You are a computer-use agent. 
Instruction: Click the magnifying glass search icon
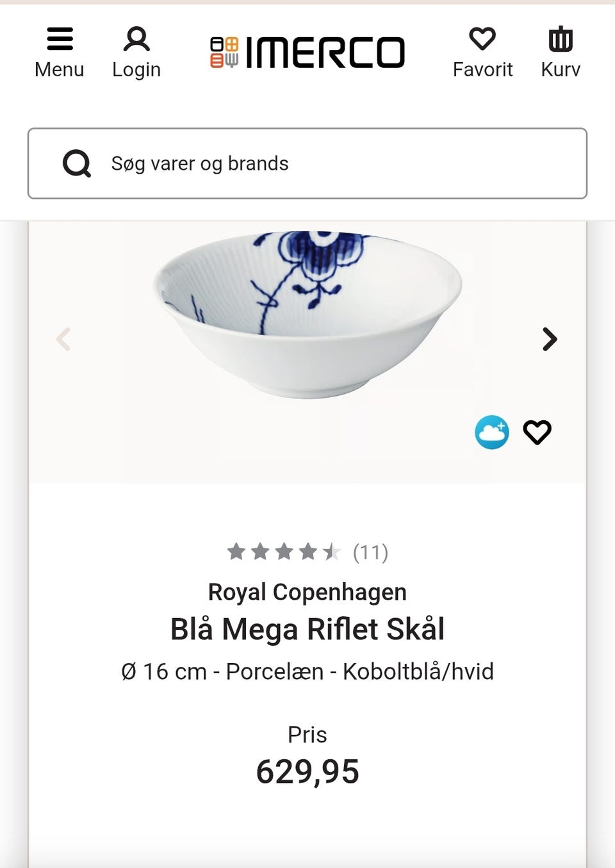(x=77, y=163)
